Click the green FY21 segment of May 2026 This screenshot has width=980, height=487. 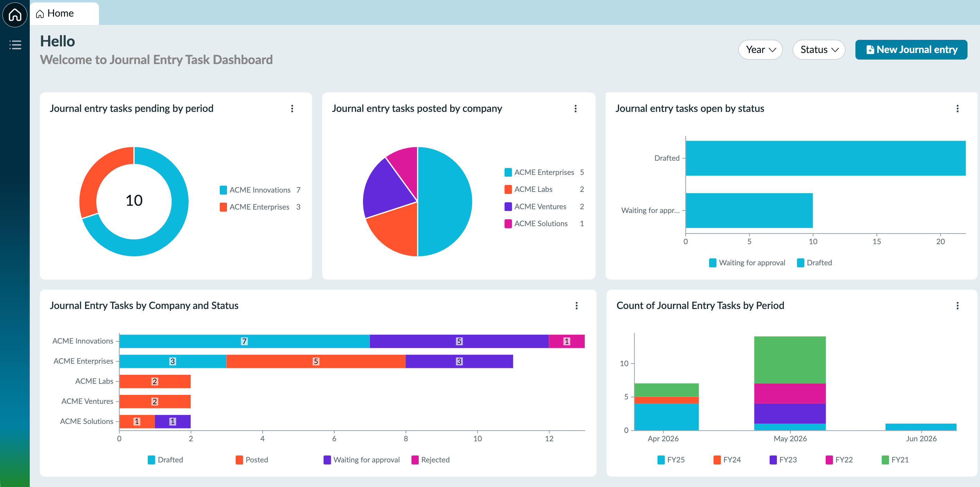(790, 360)
